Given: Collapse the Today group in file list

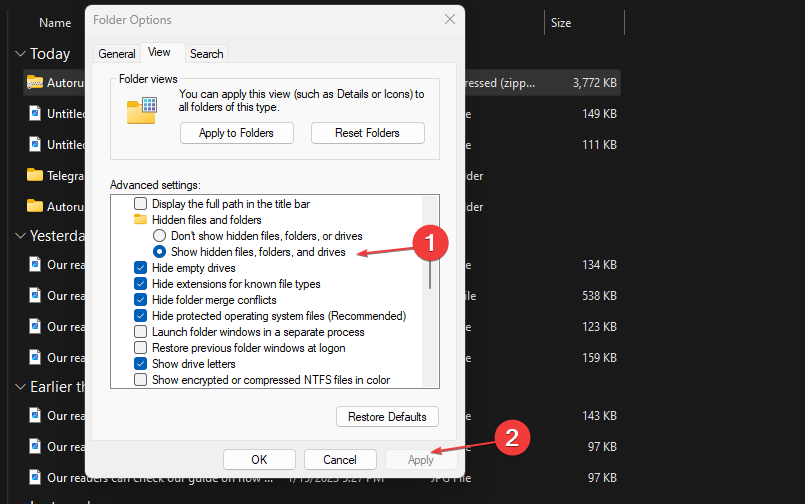Looking at the screenshot, I should click(21, 53).
